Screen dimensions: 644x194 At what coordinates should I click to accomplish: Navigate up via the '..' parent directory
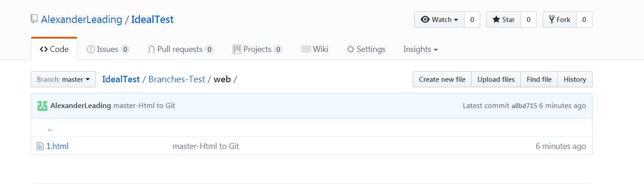pos(50,128)
